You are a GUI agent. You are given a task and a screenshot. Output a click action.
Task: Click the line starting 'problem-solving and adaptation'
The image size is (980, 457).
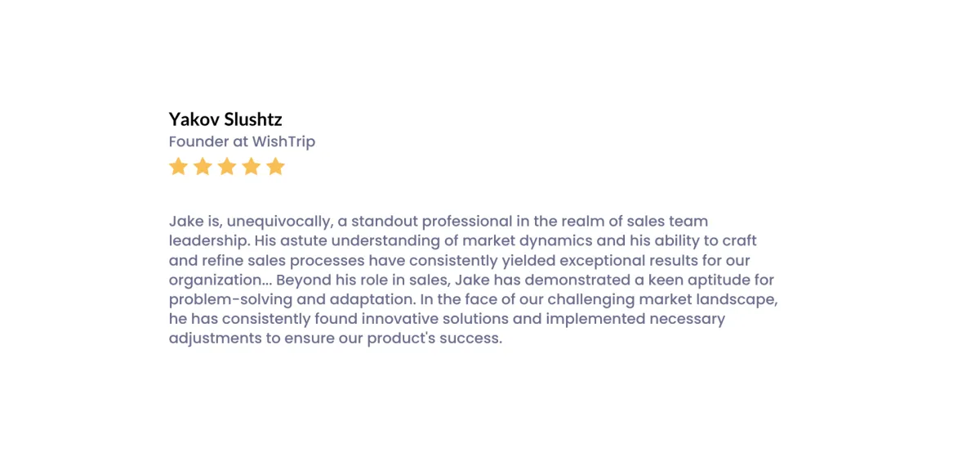(474, 299)
